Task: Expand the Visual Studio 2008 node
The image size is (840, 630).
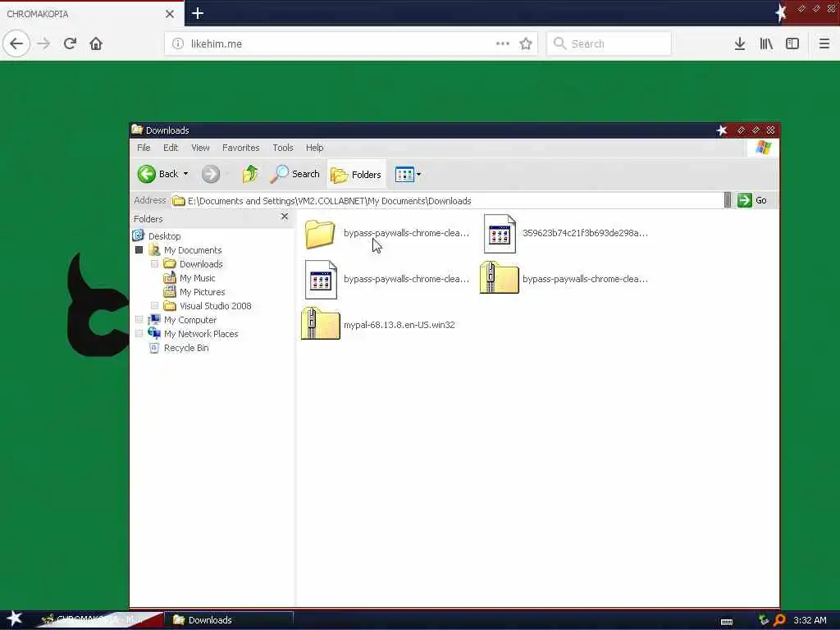Action: [x=154, y=305]
